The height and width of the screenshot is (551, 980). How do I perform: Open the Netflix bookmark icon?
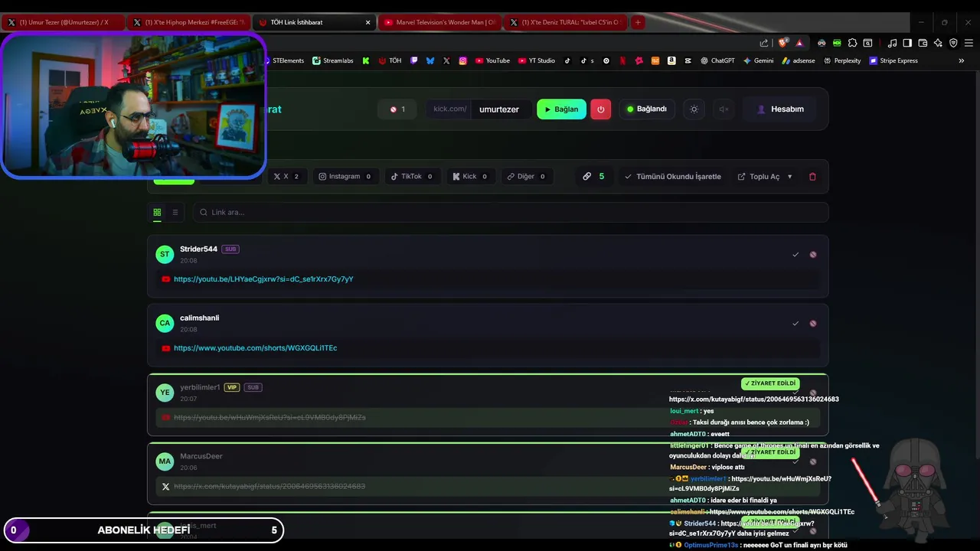622,60
